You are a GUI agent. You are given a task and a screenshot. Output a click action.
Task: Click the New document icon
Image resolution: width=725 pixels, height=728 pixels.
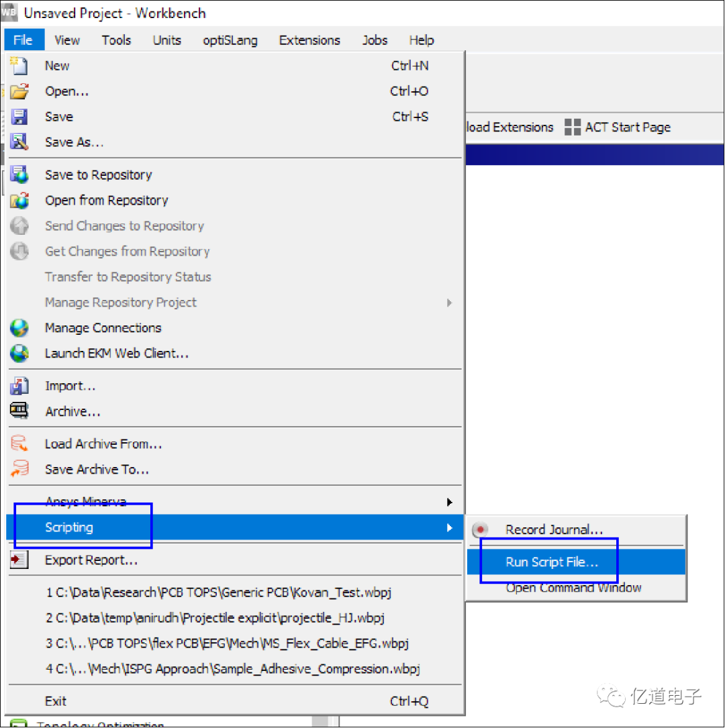[19, 66]
